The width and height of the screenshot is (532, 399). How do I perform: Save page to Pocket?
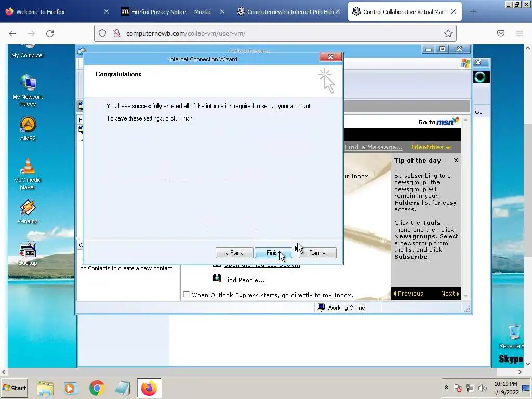click(501, 33)
